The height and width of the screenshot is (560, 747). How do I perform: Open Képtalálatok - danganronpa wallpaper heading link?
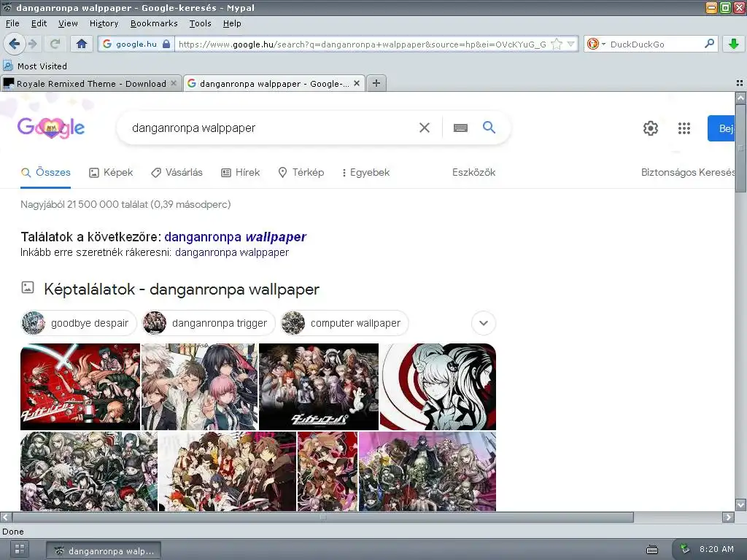(182, 289)
